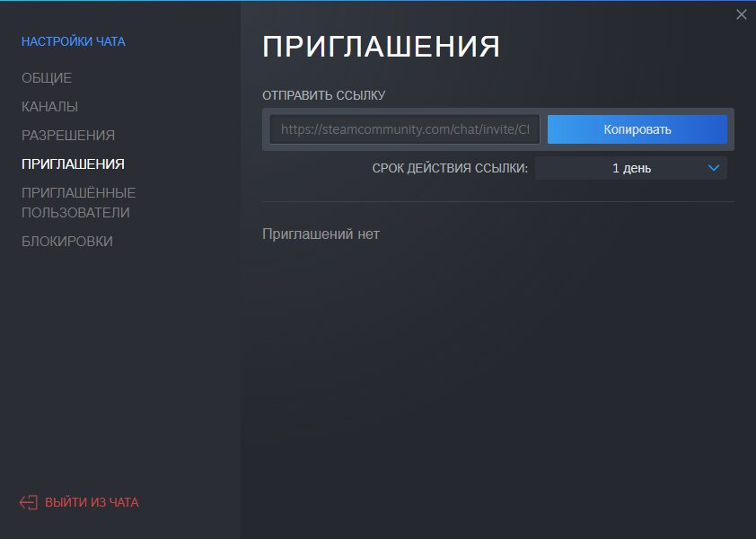Viewport: 756px width, 539px height.
Task: Click the ВЫЙТИ ИЗ ЧАТА link
Action: click(92, 502)
